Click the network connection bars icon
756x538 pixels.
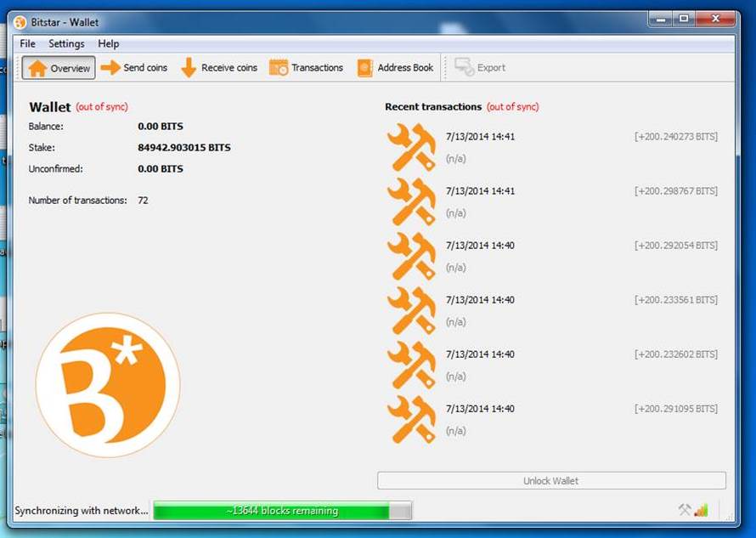[x=701, y=510]
